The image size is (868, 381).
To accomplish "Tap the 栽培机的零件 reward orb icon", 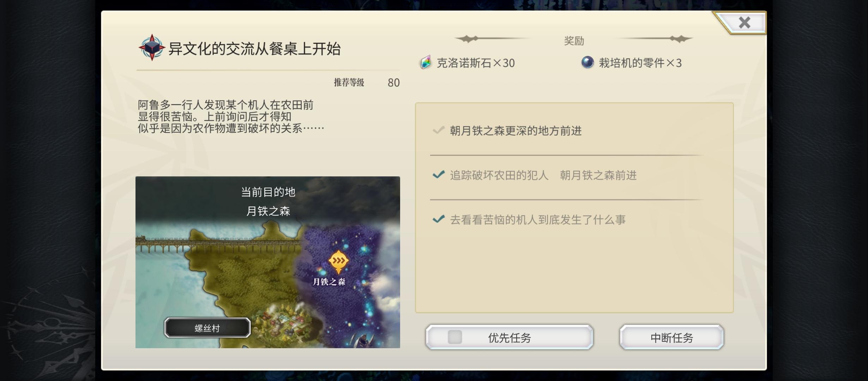I will point(587,62).
